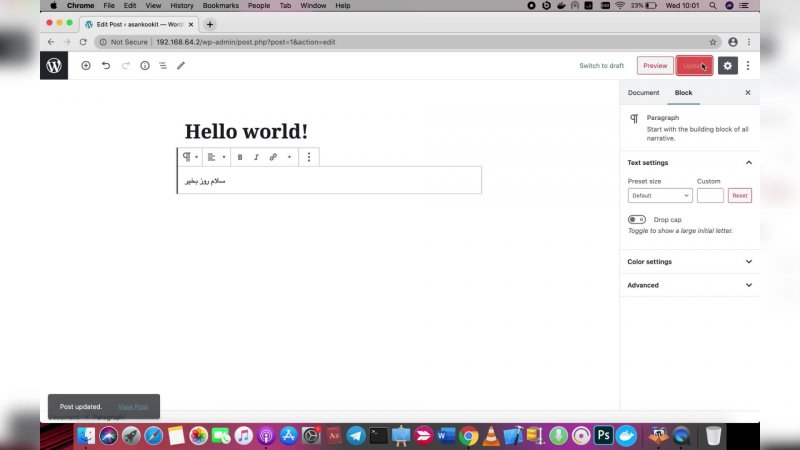Click the Custom font size field
The height and width of the screenshot is (450, 800).
(x=710, y=196)
